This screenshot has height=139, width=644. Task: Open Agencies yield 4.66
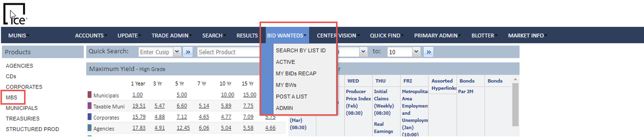pos(270,128)
